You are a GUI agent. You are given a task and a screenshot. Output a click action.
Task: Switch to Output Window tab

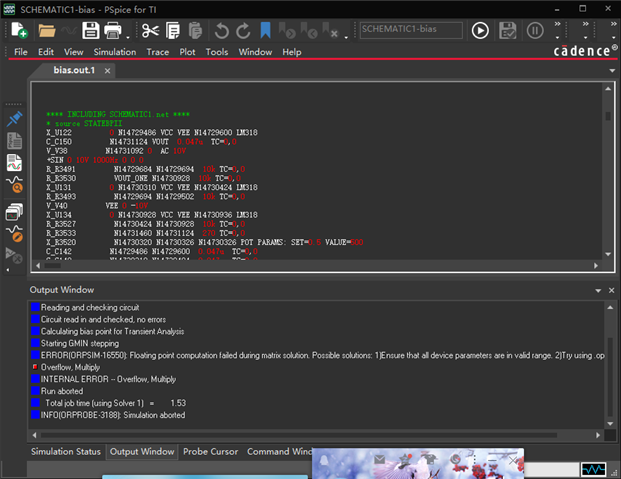click(x=142, y=452)
